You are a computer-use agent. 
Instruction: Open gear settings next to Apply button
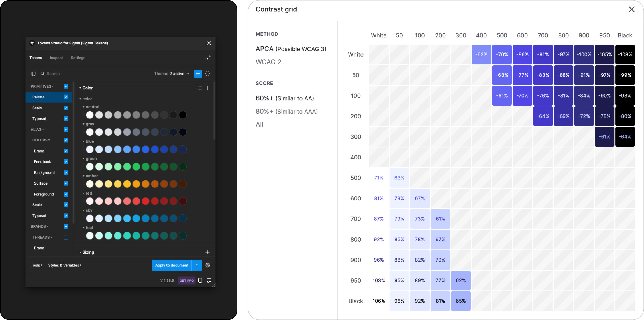tap(208, 265)
